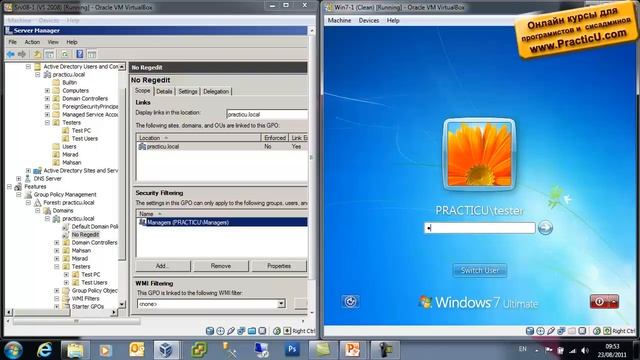
Task: Collapse Active Directory Users and Computers node
Action: [28, 66]
